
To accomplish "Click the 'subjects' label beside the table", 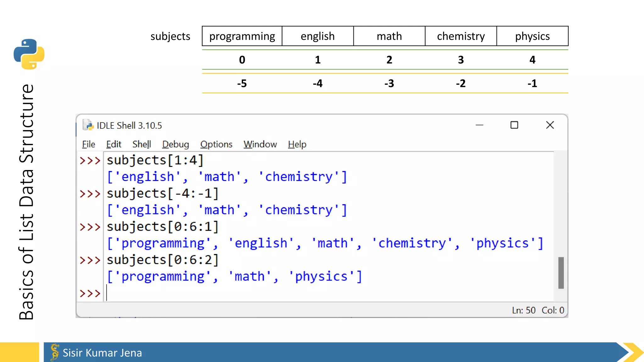I will (x=170, y=36).
